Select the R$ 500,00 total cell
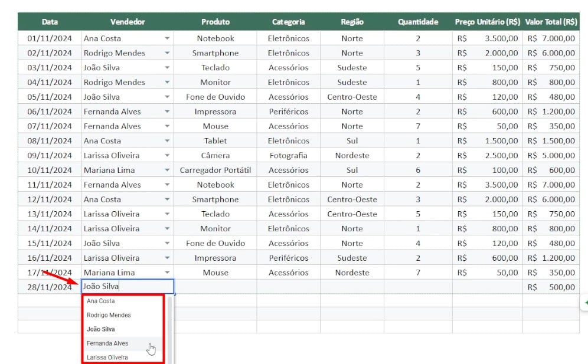Screen dimensions: 588x364 (551, 287)
